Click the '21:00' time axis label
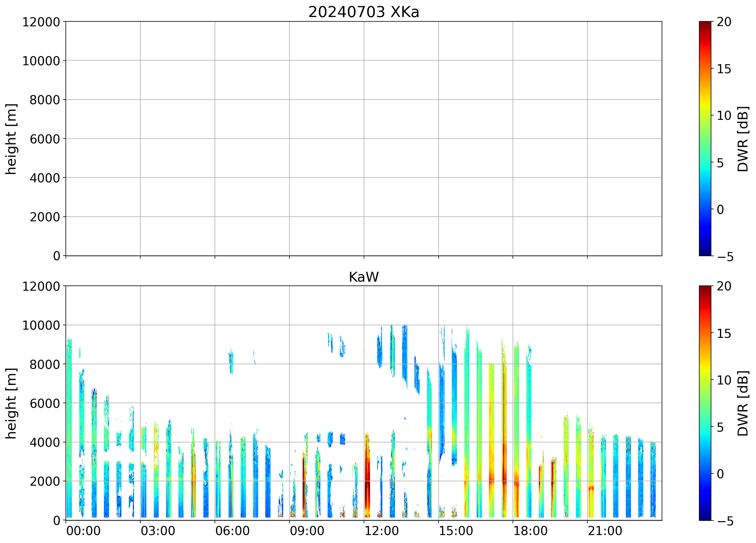The width and height of the screenshot is (756, 543). point(605,531)
